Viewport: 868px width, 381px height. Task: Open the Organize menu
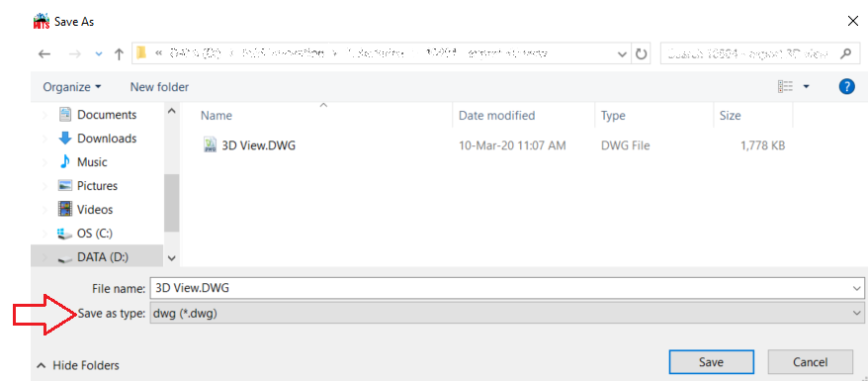[x=72, y=87]
